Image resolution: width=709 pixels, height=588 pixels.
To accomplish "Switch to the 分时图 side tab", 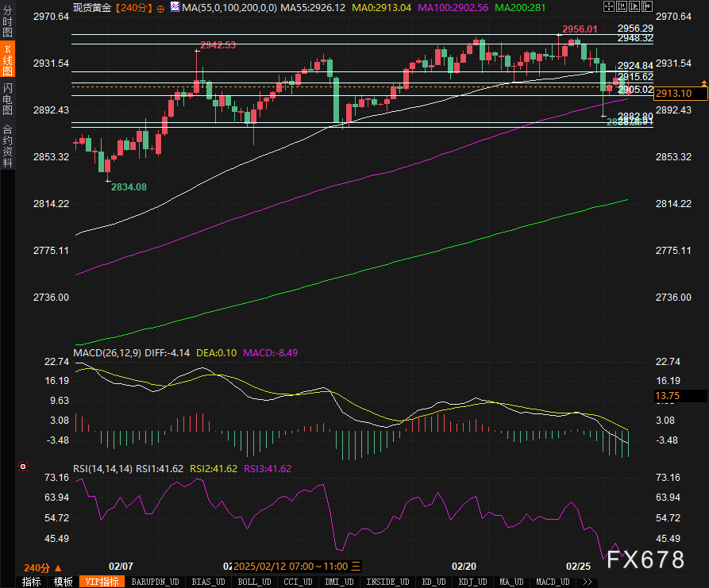I will pos(8,21).
